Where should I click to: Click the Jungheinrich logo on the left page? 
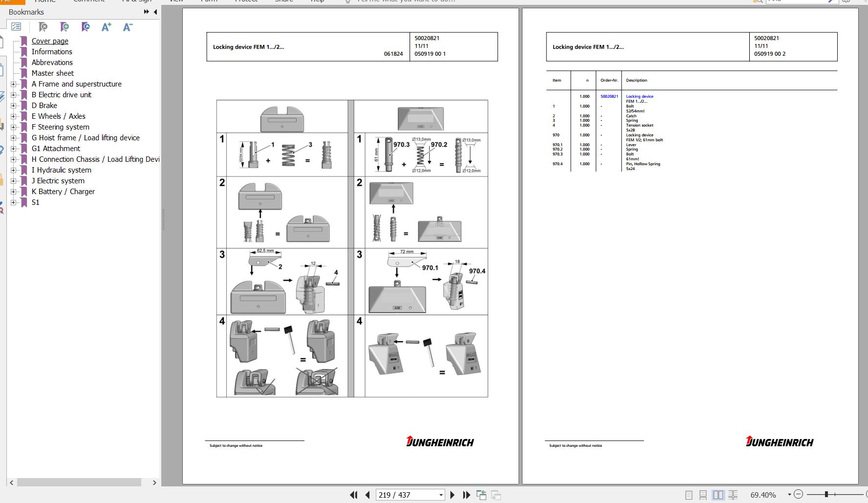[x=440, y=441]
